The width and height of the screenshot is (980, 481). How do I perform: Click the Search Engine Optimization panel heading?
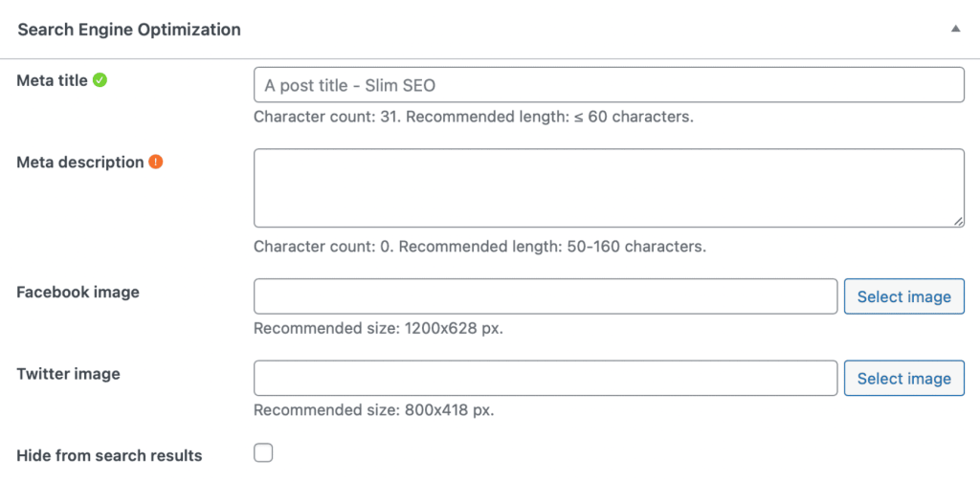tap(129, 30)
